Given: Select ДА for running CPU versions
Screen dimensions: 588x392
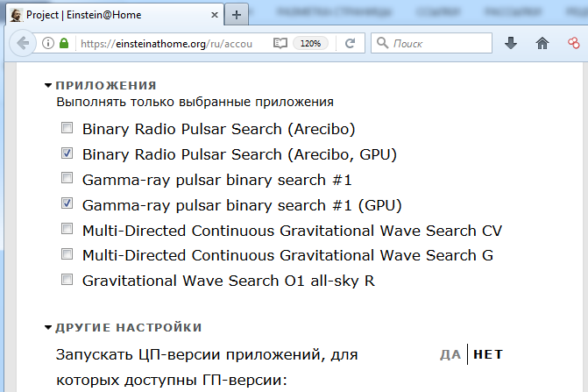Looking at the screenshot, I should (450, 354).
